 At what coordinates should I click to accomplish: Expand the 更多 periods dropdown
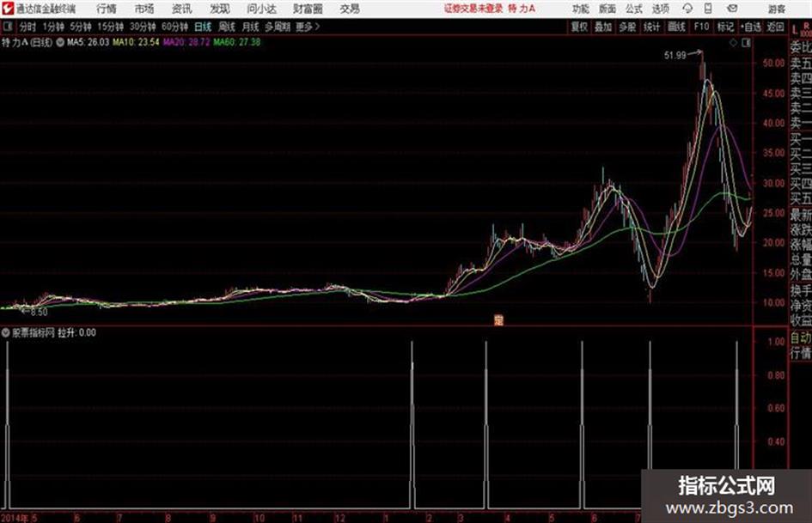[308, 27]
